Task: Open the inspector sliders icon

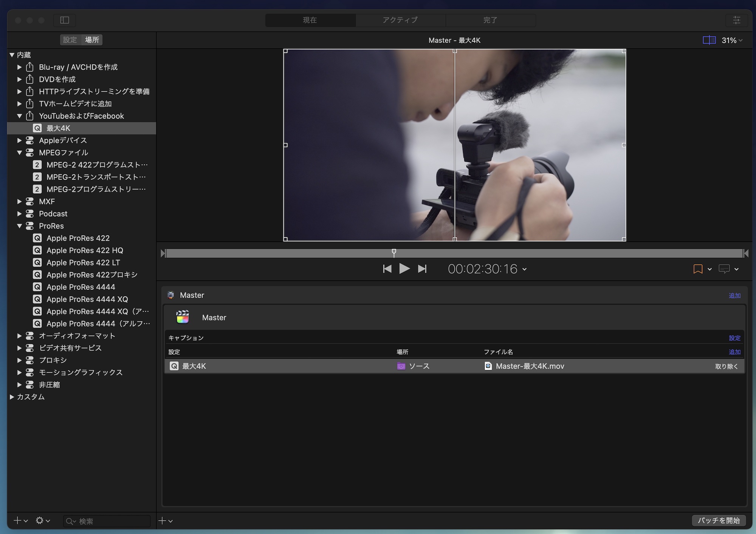Action: pyautogui.click(x=736, y=20)
